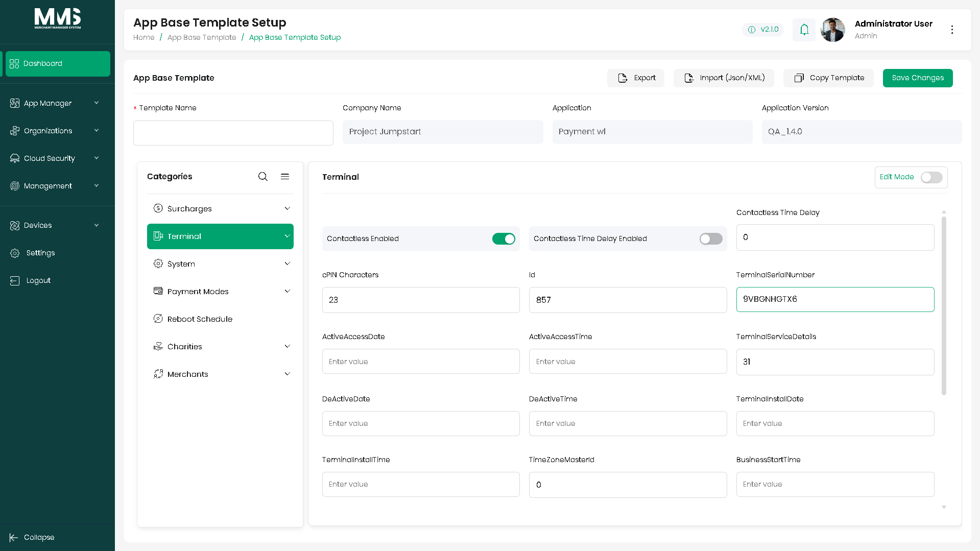Go to Home breadcrumb link
Viewport: 980px width, 551px height.
coord(144,37)
